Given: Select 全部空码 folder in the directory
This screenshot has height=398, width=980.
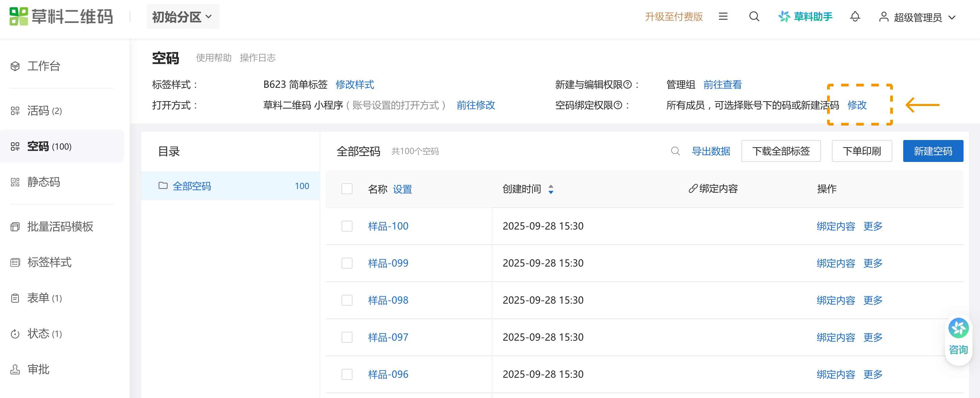Looking at the screenshot, I should [192, 186].
